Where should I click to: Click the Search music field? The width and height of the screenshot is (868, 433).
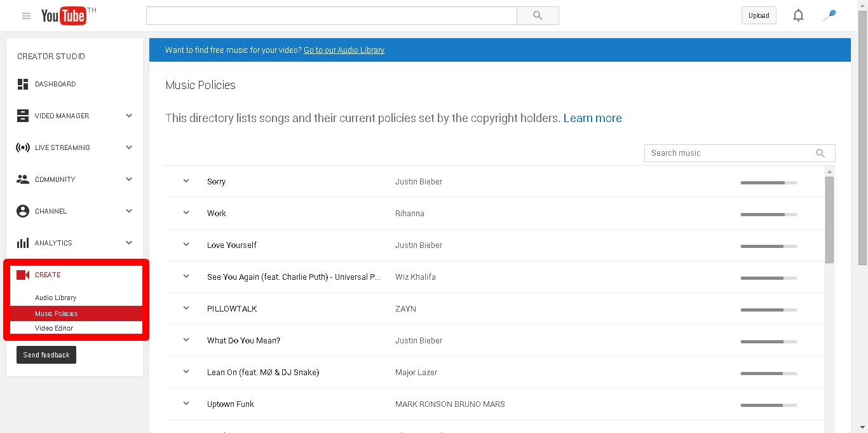point(739,153)
